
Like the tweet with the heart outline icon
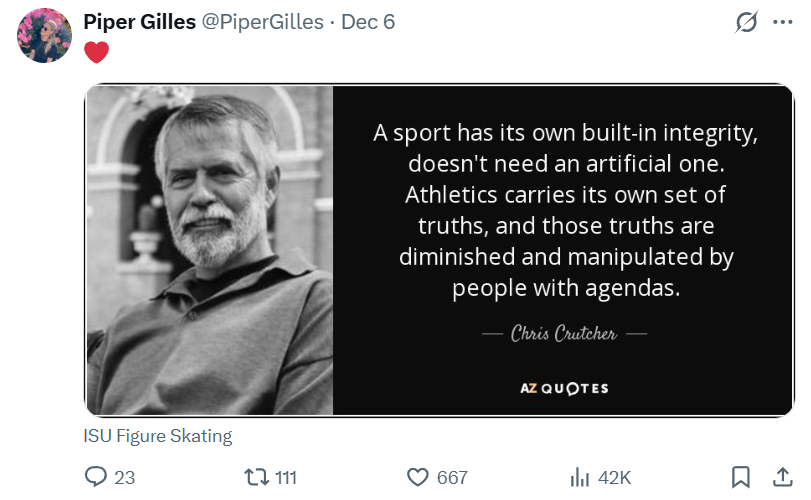418,477
